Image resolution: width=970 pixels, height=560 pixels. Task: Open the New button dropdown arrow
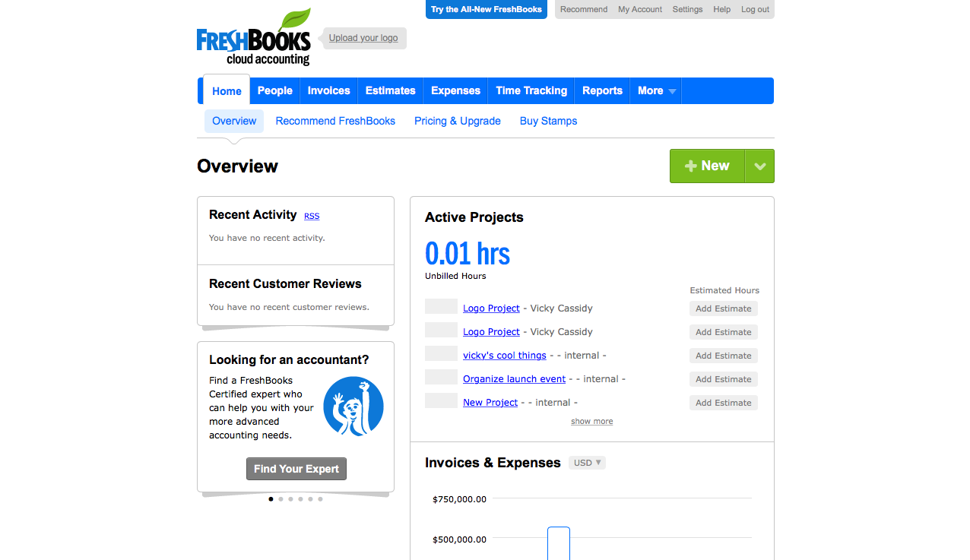pos(759,166)
